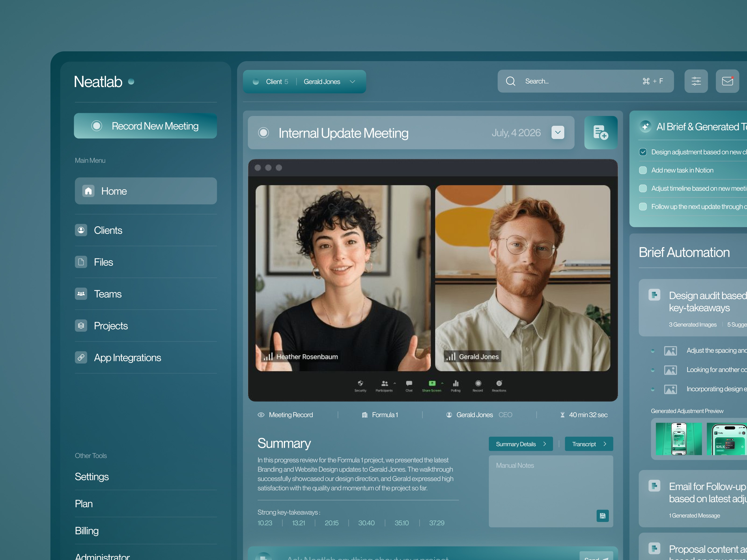Open Plan under Other Tools

(x=84, y=504)
